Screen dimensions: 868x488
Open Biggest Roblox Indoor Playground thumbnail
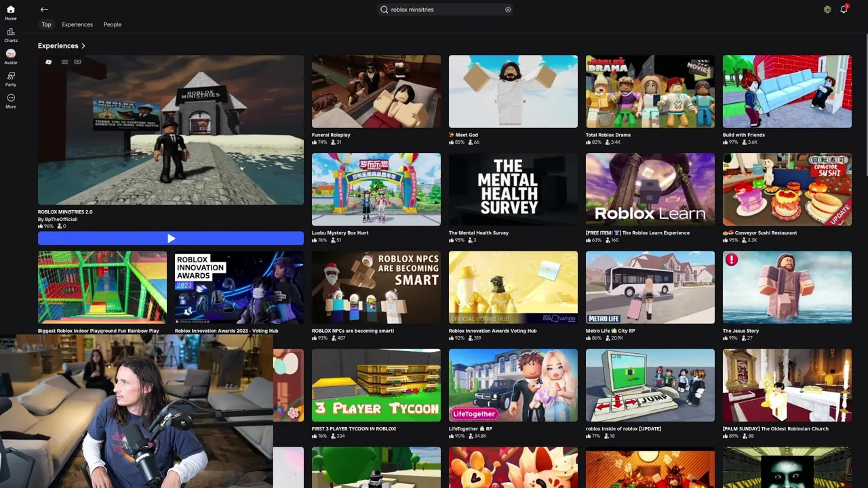(102, 287)
